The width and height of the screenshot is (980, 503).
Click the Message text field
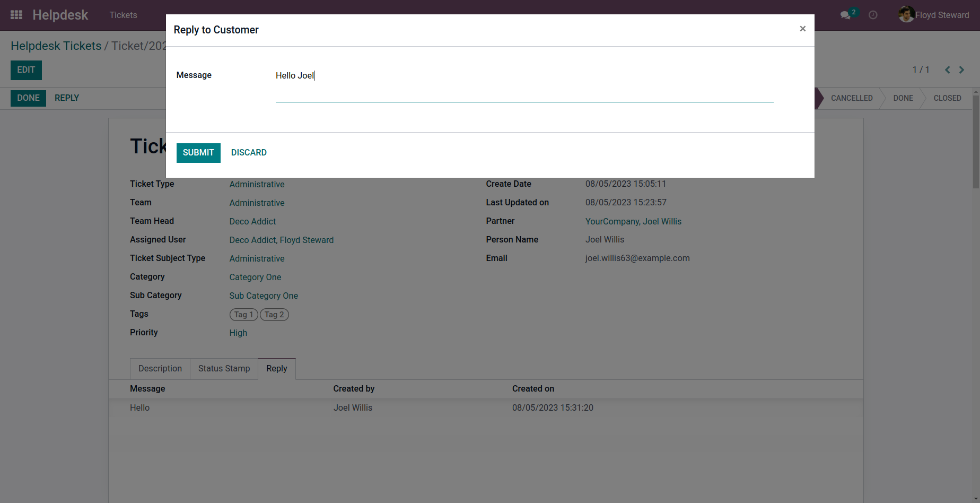click(524, 85)
